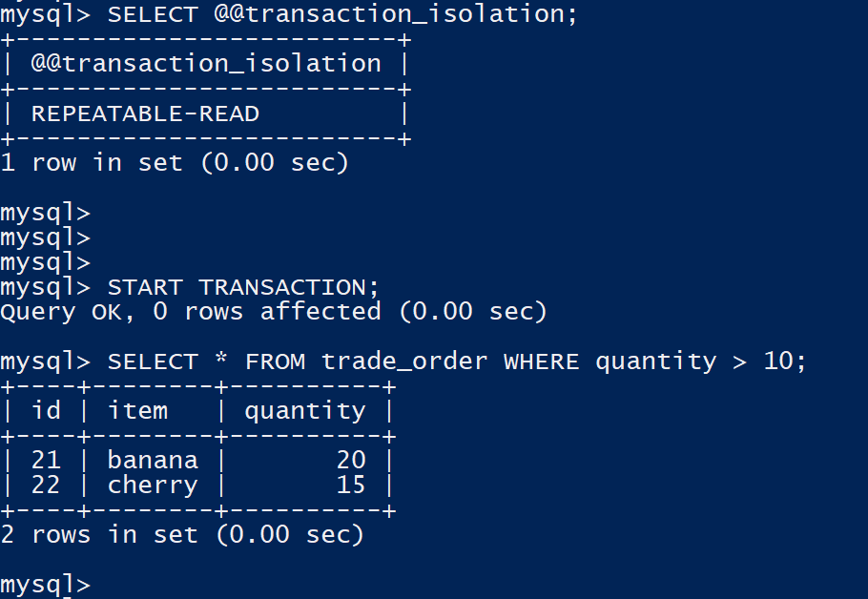Click the SELECT * FROM trade_order query
Image resolution: width=868 pixels, height=599 pixels.
pyautogui.click(x=457, y=361)
